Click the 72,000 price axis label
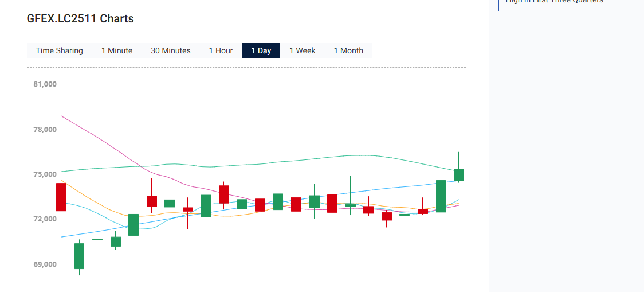Screen dimensions: 644x292 pyautogui.click(x=45, y=219)
